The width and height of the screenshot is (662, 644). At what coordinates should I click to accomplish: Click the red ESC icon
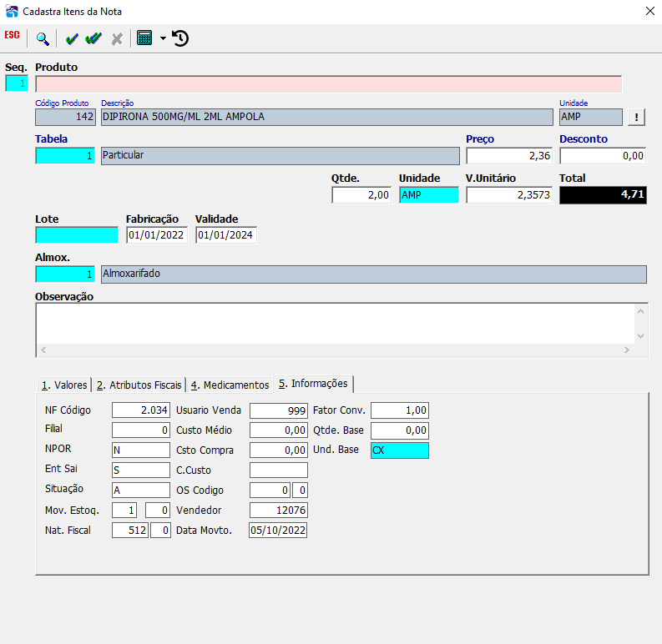pyautogui.click(x=12, y=35)
